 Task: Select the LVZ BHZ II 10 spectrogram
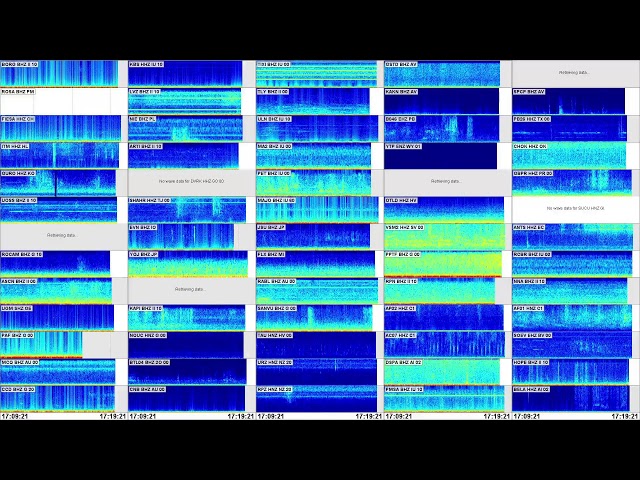(184, 101)
